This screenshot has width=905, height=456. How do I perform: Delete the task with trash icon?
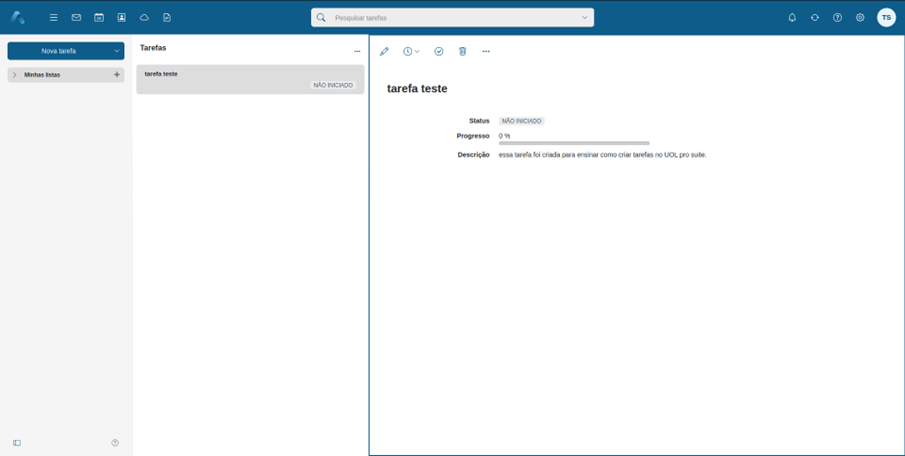click(462, 51)
